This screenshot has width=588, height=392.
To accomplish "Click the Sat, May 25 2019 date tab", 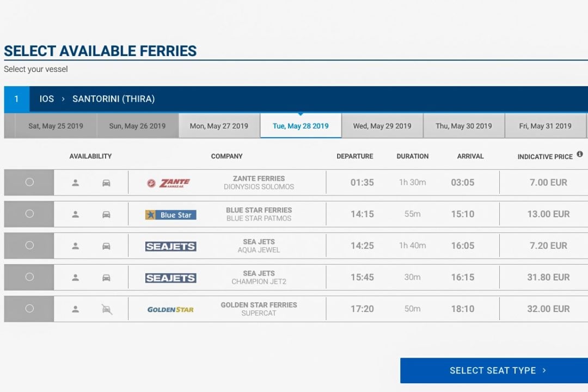I will pos(56,126).
